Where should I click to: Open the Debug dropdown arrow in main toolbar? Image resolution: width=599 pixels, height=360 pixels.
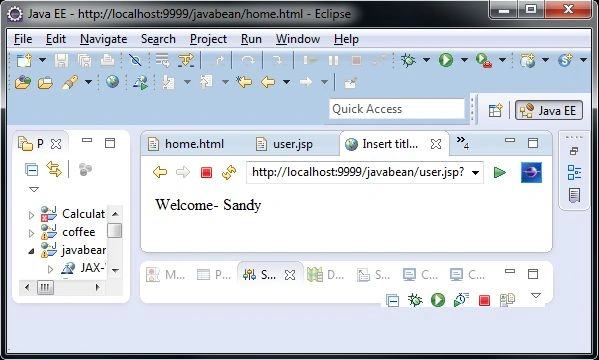click(426, 60)
